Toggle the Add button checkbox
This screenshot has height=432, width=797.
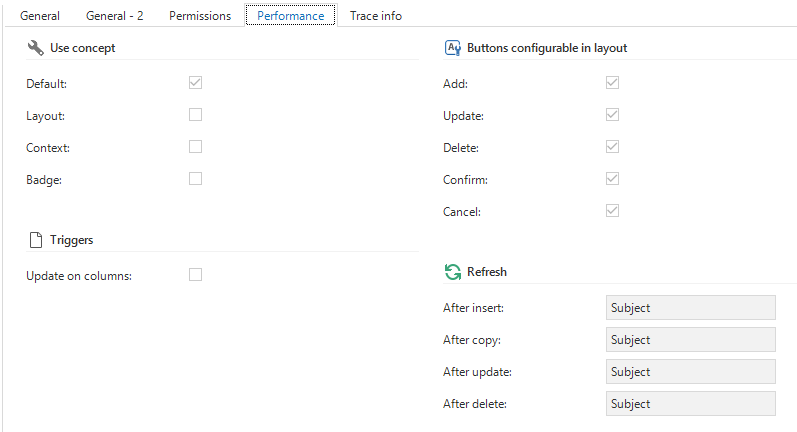(x=612, y=83)
